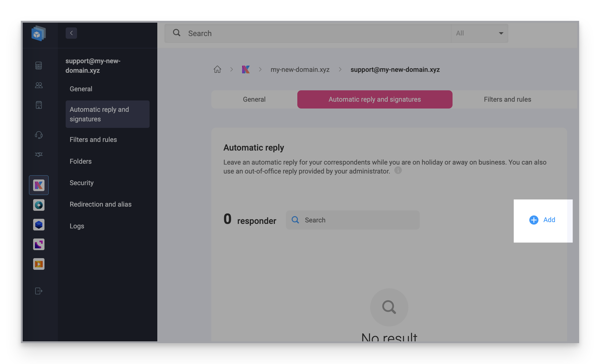Click the Keepmail app icon in sidebar
This screenshot has width=600, height=364.
39,185
